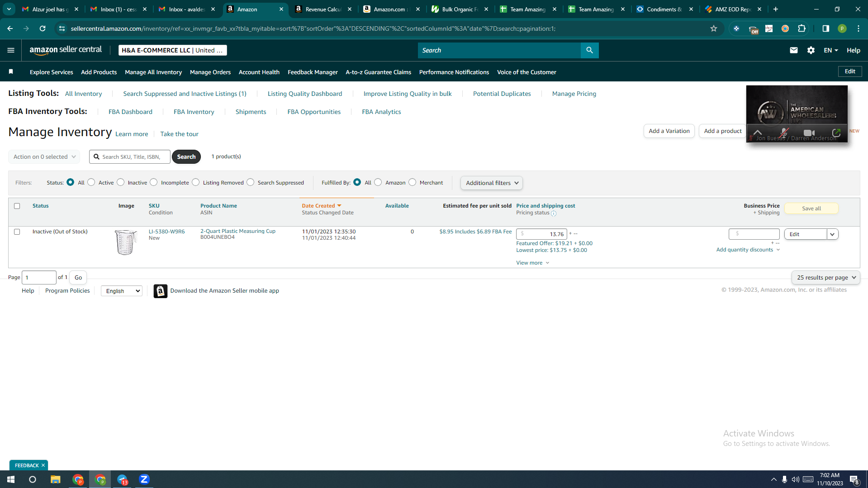Click the Amazon Seller Central logo

coord(66,50)
